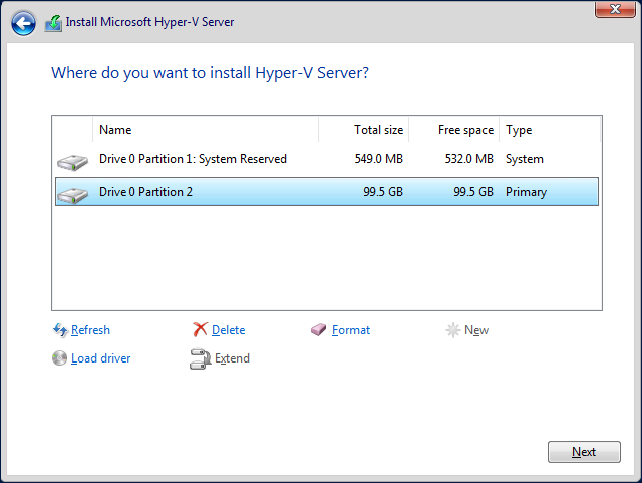Click the Refresh arrows icon

pyautogui.click(x=60, y=330)
